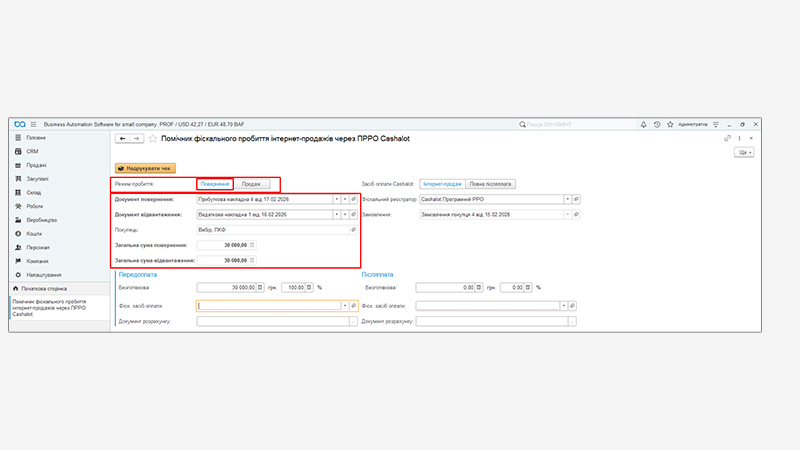
Task: Open the hamburger main menu icon
Action: click(33, 123)
